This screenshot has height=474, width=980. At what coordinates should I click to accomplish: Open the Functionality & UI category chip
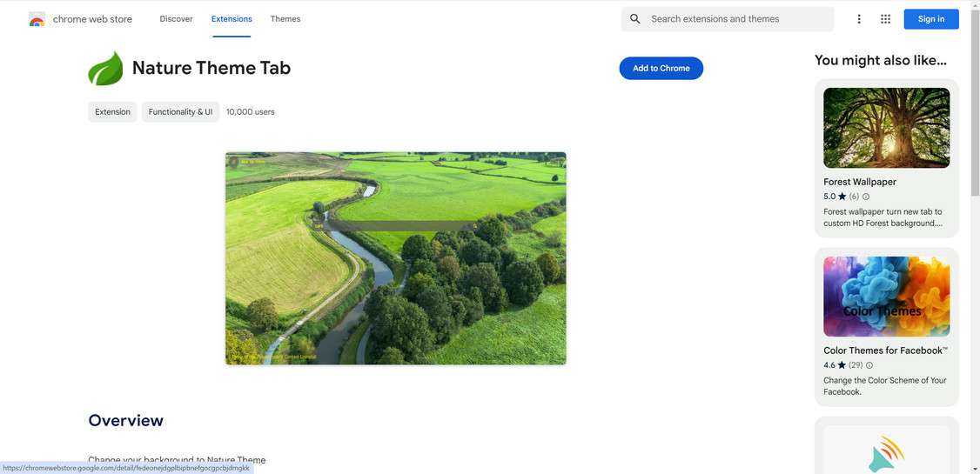pyautogui.click(x=181, y=112)
